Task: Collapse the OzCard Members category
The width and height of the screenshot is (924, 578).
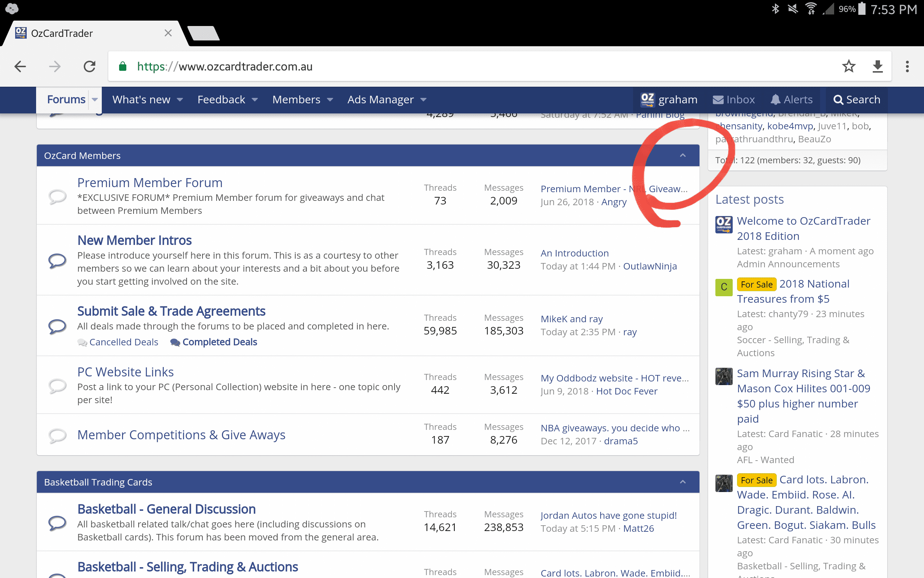Action: (x=683, y=156)
